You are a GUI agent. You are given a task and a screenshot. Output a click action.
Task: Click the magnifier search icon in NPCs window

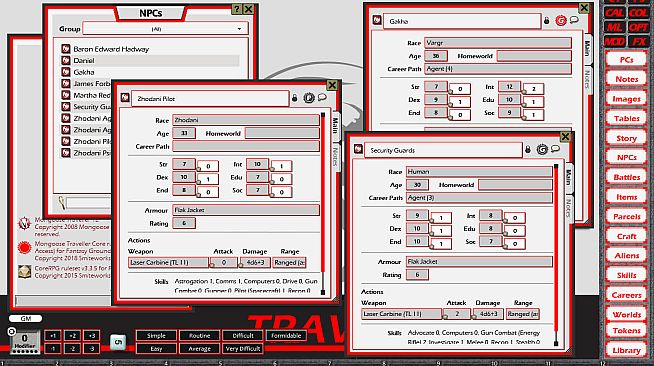62,203
